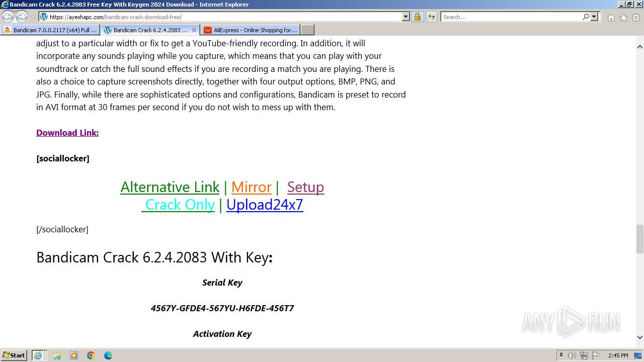Click the [sociallocker] opening tag text
The height and width of the screenshot is (362, 644).
click(63, 158)
